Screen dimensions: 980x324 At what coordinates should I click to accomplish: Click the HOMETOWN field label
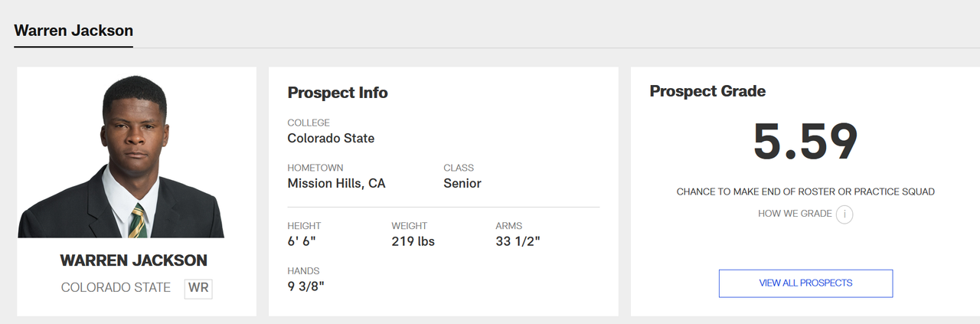click(x=315, y=168)
